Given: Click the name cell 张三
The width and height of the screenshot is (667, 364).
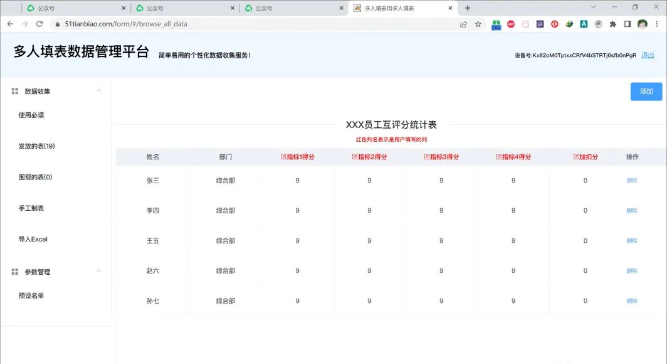Looking at the screenshot, I should pyautogui.click(x=153, y=181).
